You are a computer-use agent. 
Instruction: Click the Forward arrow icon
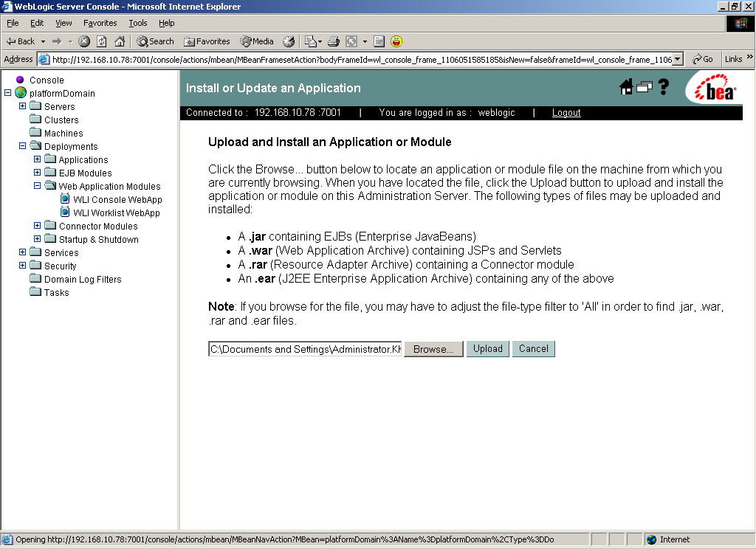point(57,41)
